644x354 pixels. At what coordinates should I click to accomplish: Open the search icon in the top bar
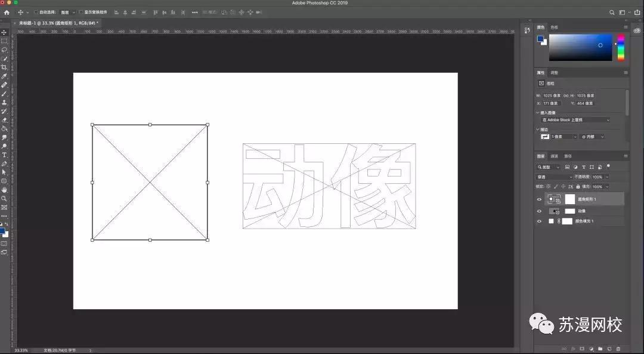click(x=612, y=11)
